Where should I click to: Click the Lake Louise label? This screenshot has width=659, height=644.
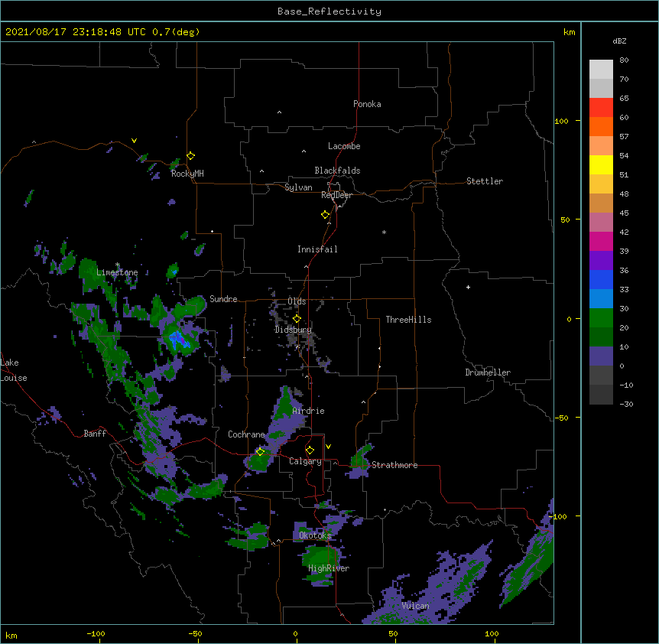pos(14,370)
